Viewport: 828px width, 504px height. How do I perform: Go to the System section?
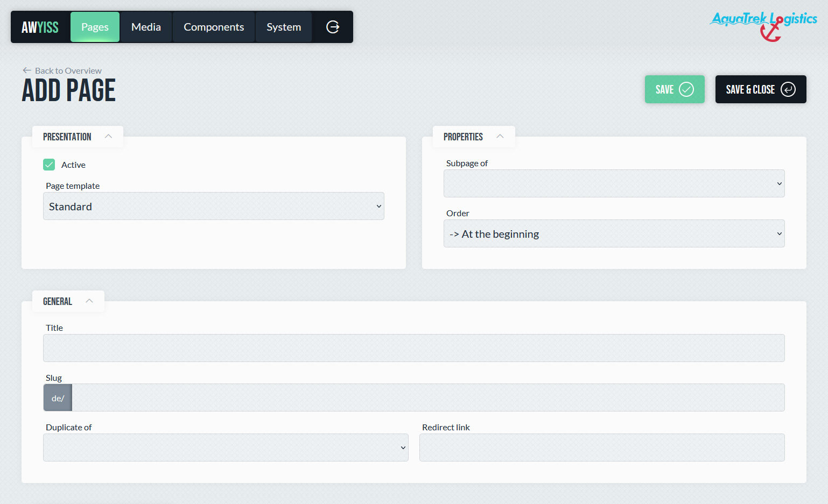284,27
